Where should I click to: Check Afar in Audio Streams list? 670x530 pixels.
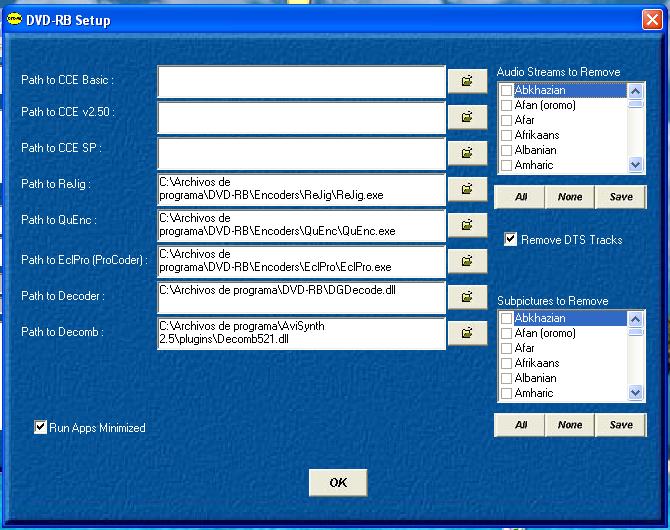tap(506, 120)
